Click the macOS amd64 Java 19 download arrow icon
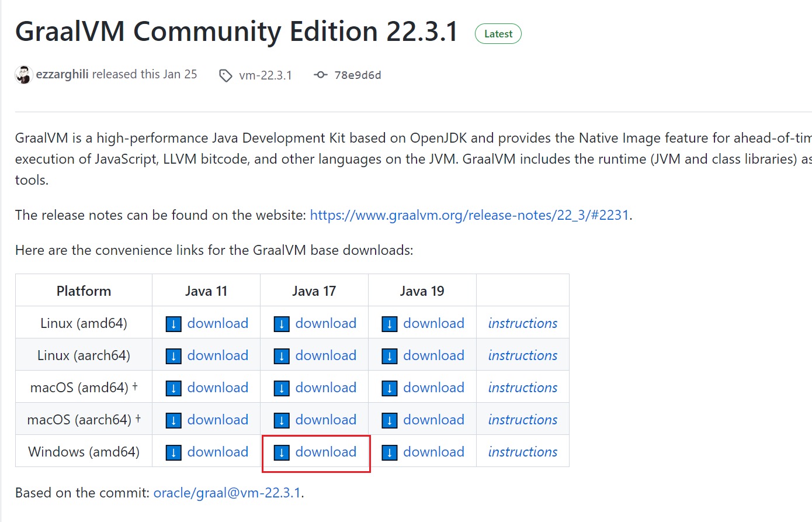The image size is (812, 522). click(x=390, y=388)
